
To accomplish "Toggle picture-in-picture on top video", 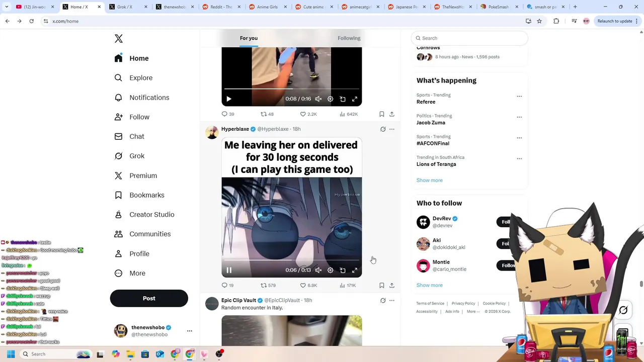I will [x=343, y=99].
